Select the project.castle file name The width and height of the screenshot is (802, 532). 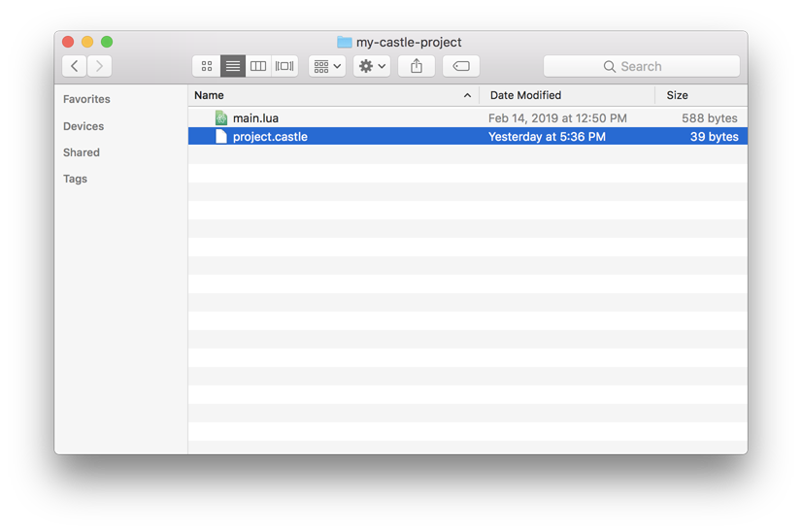(270, 137)
